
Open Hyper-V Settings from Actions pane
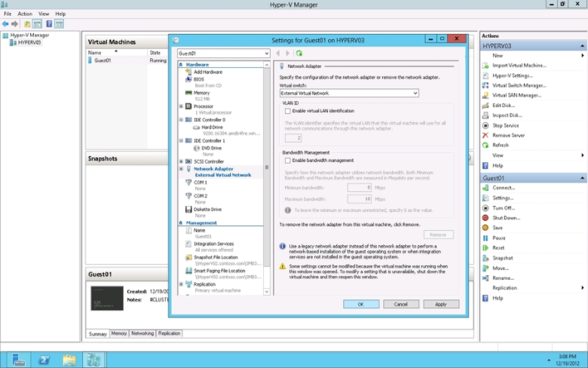point(513,75)
